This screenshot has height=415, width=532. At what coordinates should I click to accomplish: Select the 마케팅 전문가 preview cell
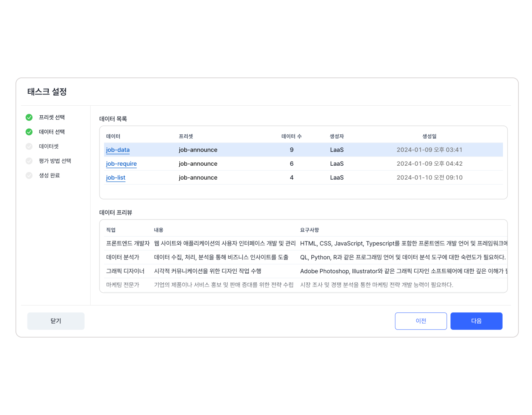point(123,285)
